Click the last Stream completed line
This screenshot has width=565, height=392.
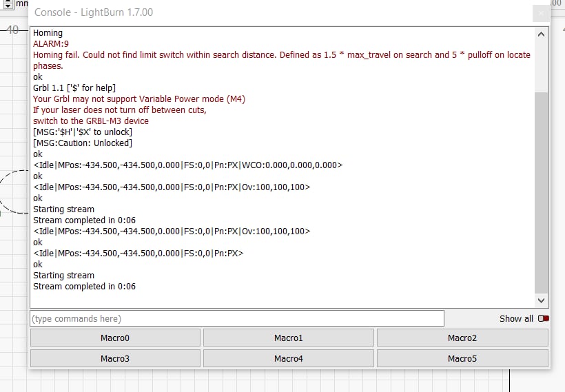pos(84,286)
